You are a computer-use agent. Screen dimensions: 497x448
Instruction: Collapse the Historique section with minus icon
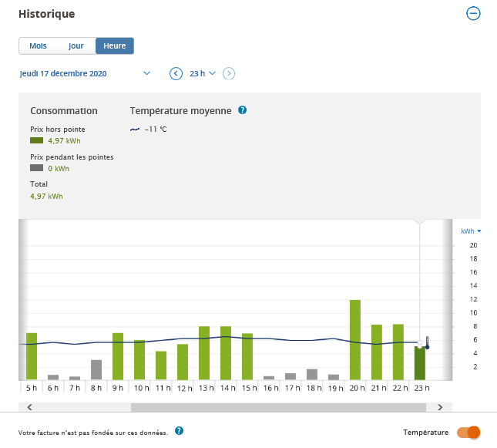[x=473, y=13]
